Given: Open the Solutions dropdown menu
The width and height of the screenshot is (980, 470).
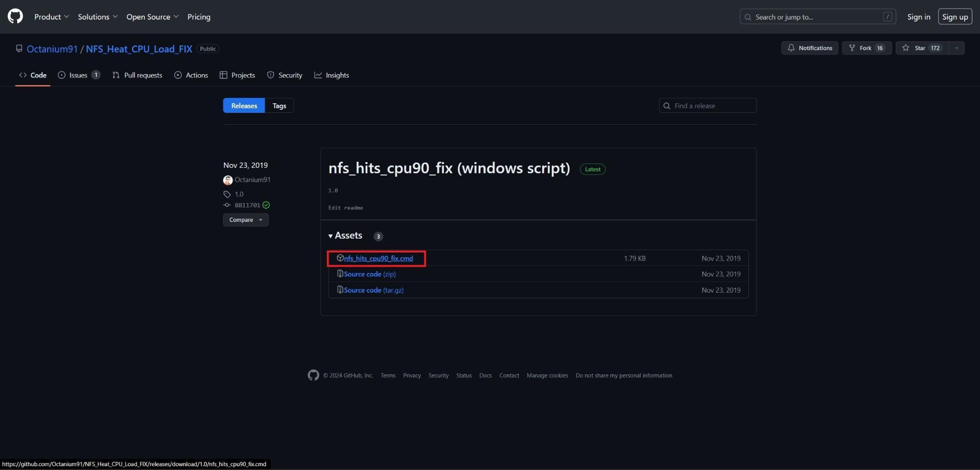Looking at the screenshot, I should tap(98, 17).
